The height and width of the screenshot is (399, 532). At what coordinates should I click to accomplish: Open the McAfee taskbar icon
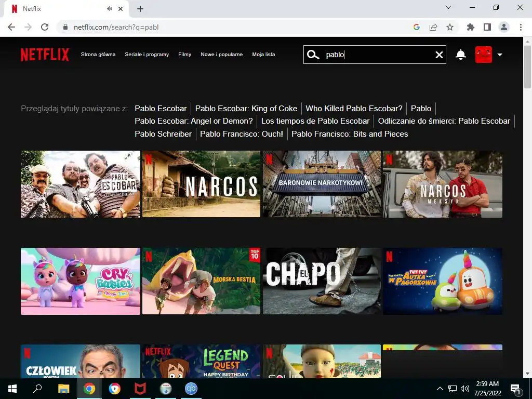click(x=140, y=389)
